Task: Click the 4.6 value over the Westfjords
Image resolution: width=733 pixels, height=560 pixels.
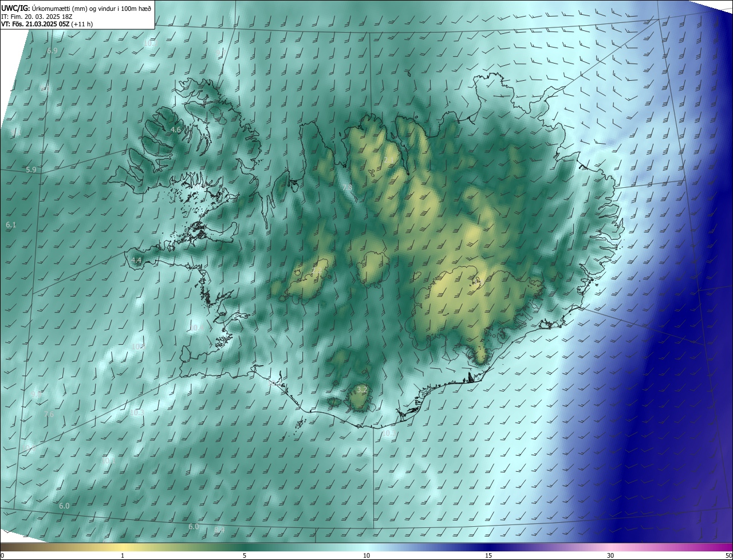Action: (176, 130)
